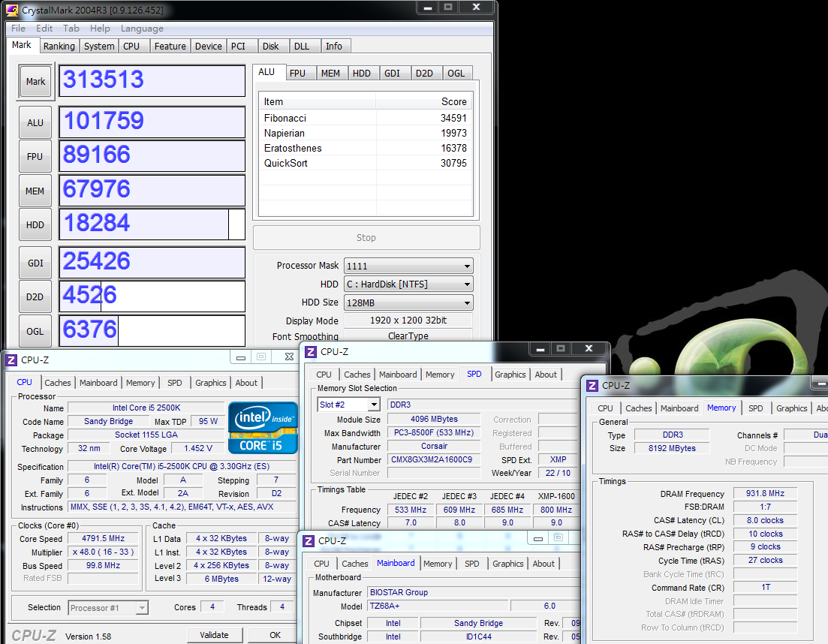Click the Validate button in CPU-Z

(215, 635)
